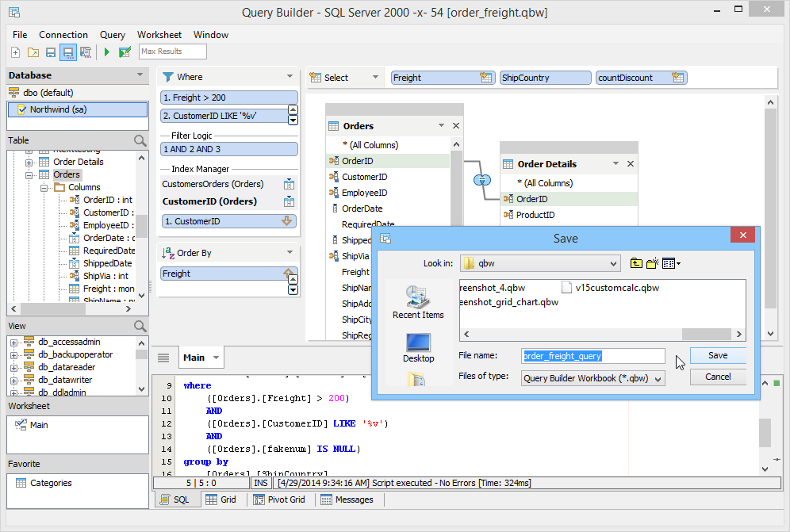
Task: Open the Where panel dropdown arrow
Action: [290, 77]
